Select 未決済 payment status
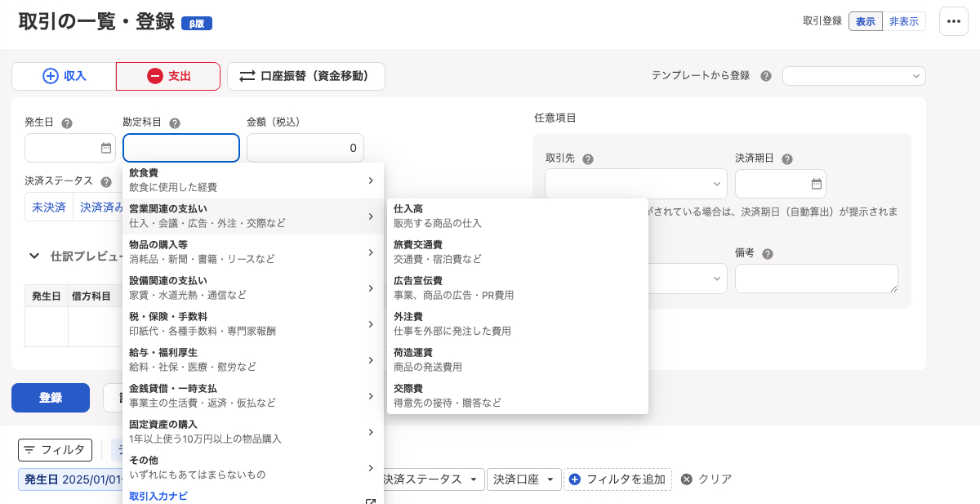 (x=49, y=207)
